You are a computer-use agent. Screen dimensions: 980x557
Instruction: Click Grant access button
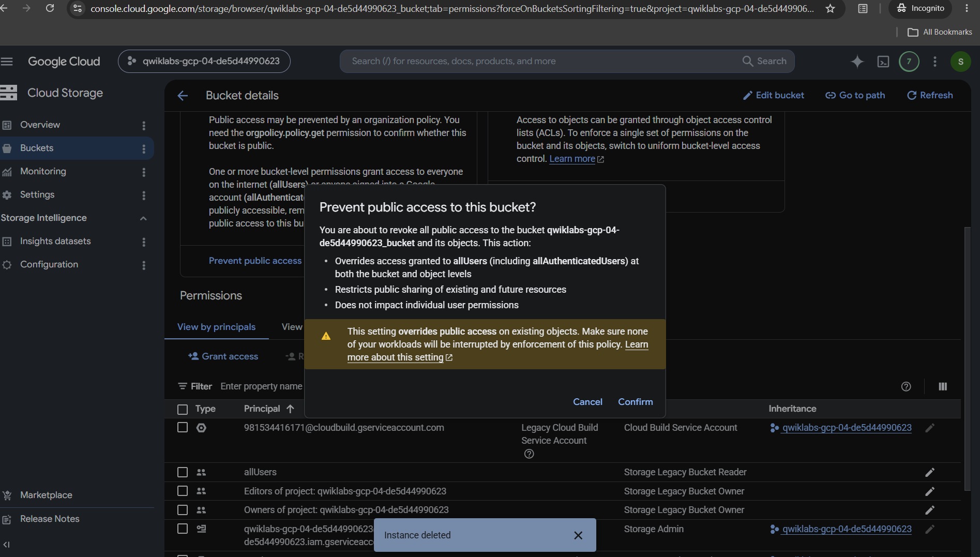click(223, 356)
